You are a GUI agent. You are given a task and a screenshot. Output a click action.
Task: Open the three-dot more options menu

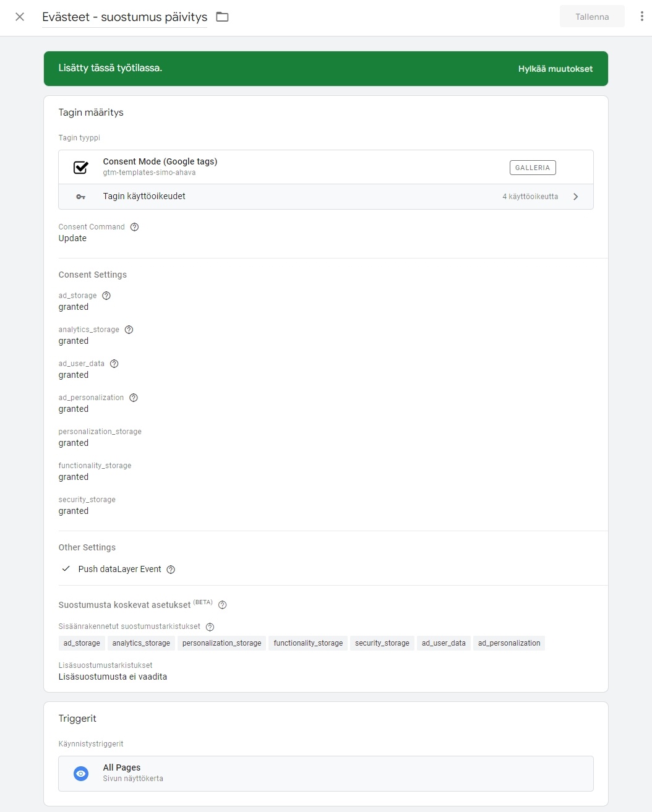coord(641,17)
